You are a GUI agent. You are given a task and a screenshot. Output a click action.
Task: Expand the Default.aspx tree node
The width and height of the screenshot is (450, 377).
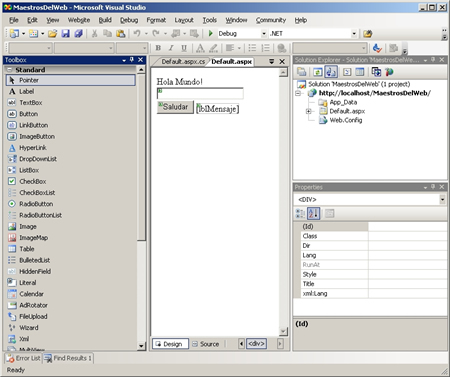(309, 111)
